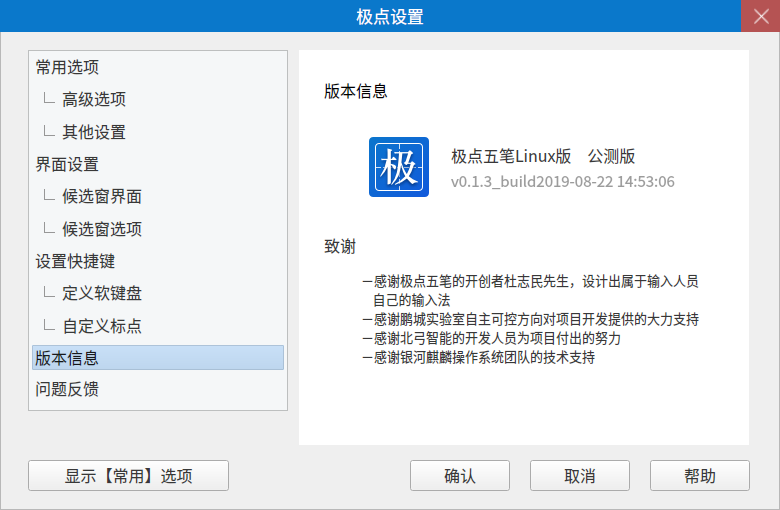
Task: Select the 界面设置 category
Action: coord(67,164)
